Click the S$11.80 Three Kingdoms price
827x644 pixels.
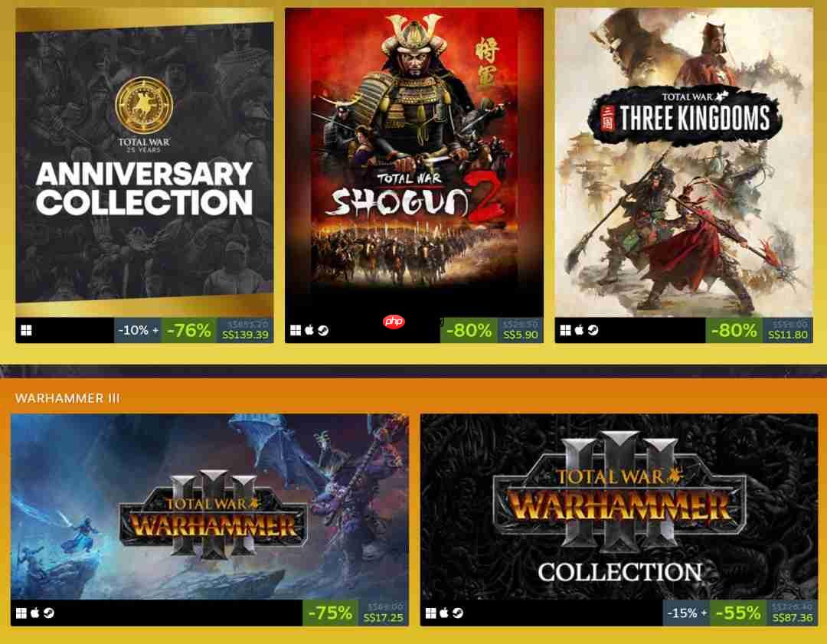[x=788, y=335]
